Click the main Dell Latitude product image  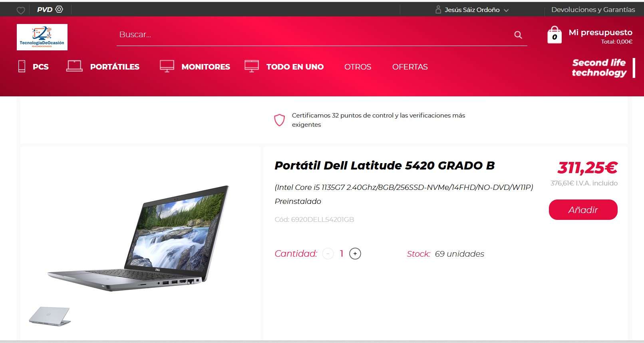point(138,238)
